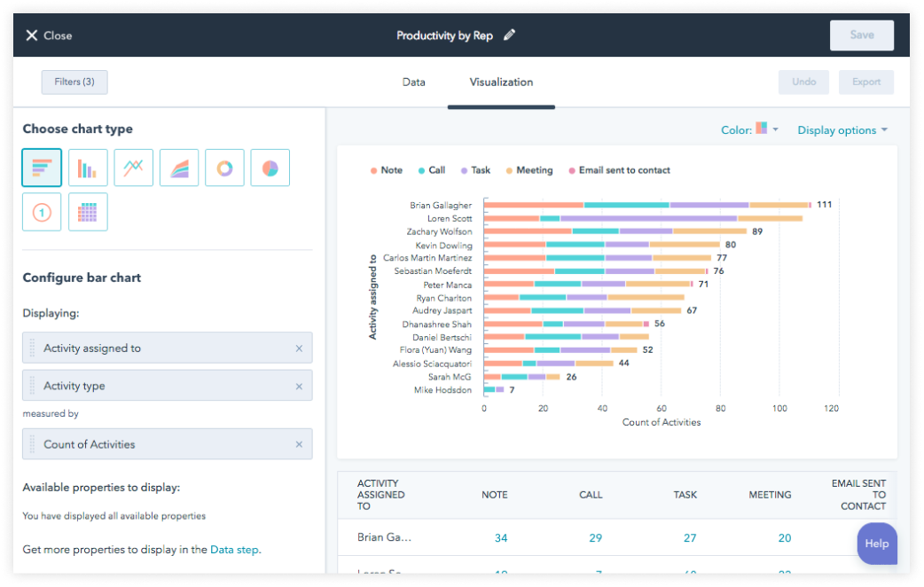The height and width of the screenshot is (587, 924).
Task: Remove the Activity type display property
Action: point(300,386)
